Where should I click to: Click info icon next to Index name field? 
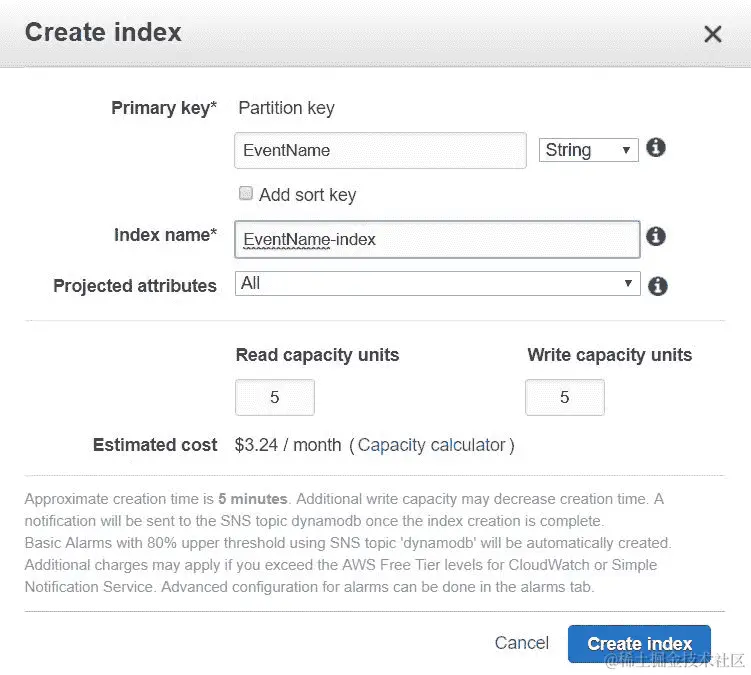click(x=656, y=237)
